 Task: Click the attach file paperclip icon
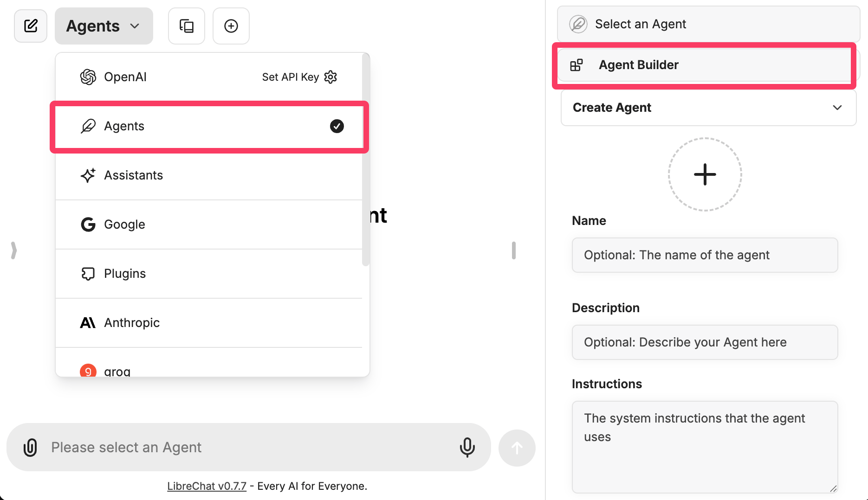coord(30,448)
